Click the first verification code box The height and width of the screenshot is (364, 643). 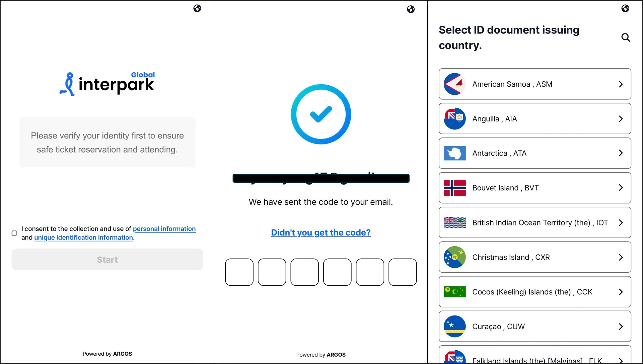coord(239,272)
